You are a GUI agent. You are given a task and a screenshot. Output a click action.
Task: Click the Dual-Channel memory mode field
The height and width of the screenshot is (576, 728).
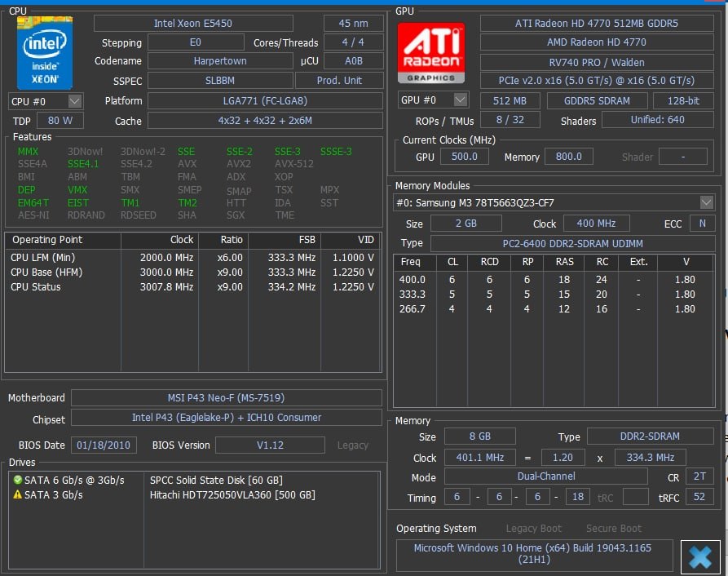click(x=545, y=476)
